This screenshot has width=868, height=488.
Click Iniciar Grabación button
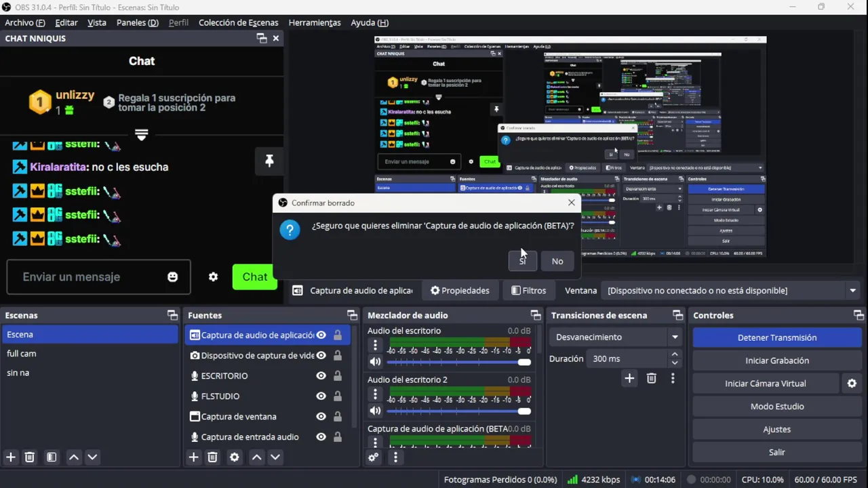coord(777,361)
